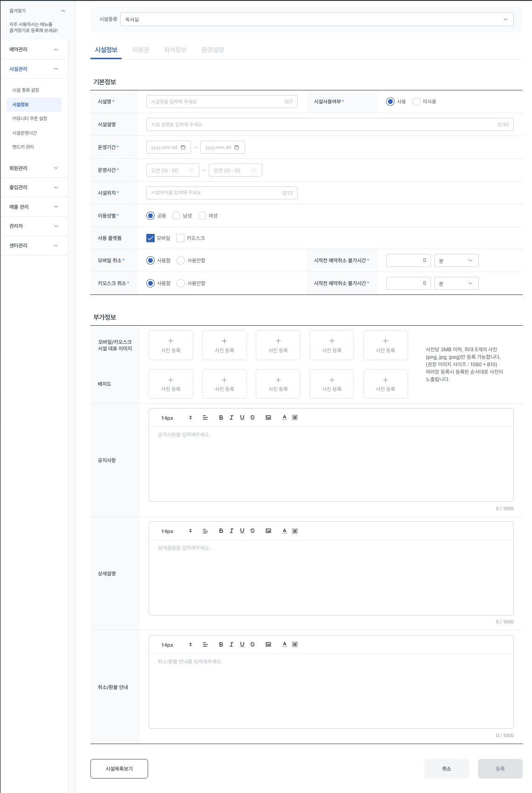The height and width of the screenshot is (793, 532).
Task: Toggle bold in 취소/환불 안내 editor toolbar
Action: click(x=221, y=644)
